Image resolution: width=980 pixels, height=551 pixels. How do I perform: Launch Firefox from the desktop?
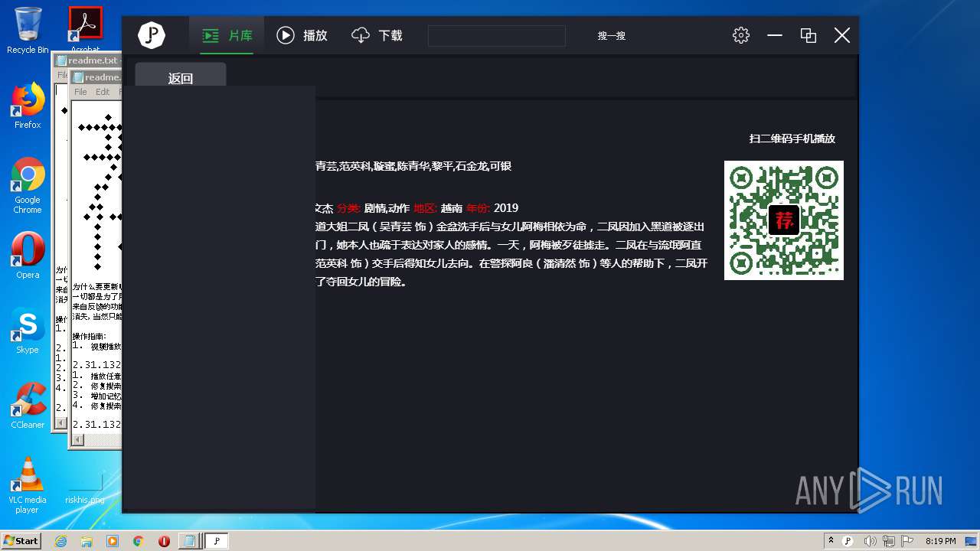point(28,106)
